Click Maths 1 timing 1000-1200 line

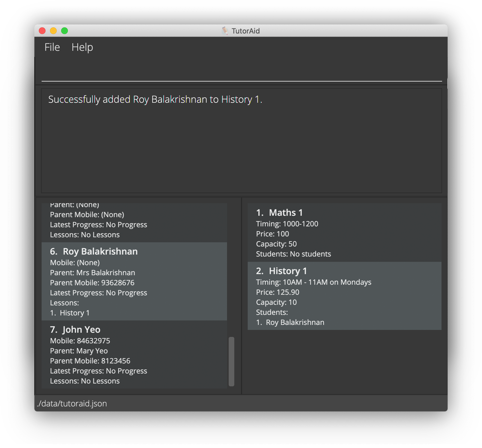(x=287, y=224)
